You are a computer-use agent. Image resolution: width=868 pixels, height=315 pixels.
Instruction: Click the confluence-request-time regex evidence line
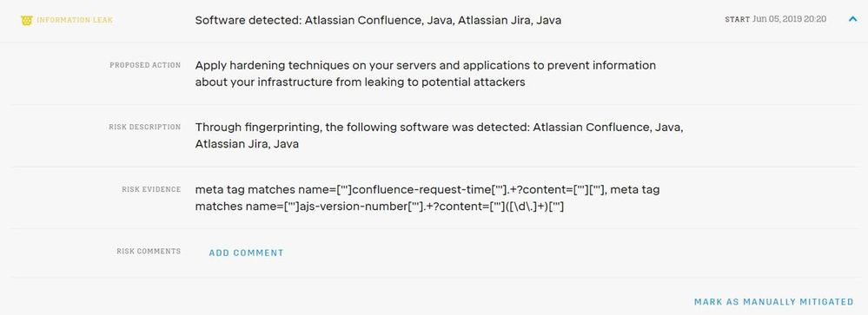tap(427, 190)
